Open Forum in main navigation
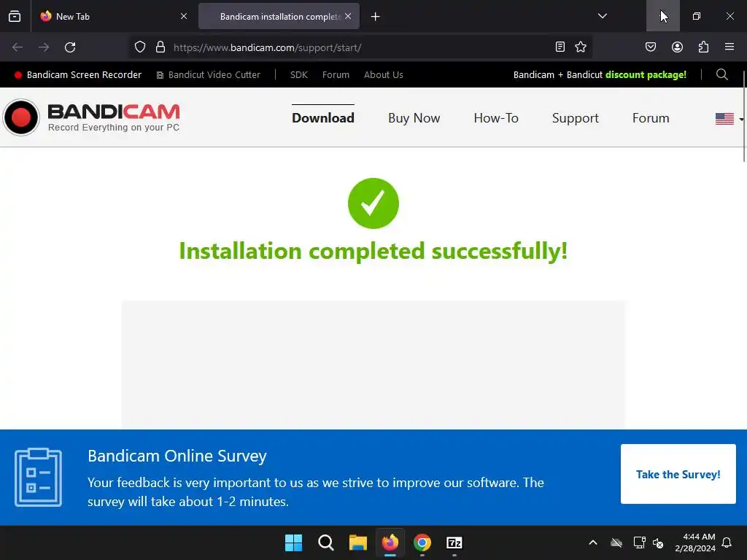 click(650, 118)
